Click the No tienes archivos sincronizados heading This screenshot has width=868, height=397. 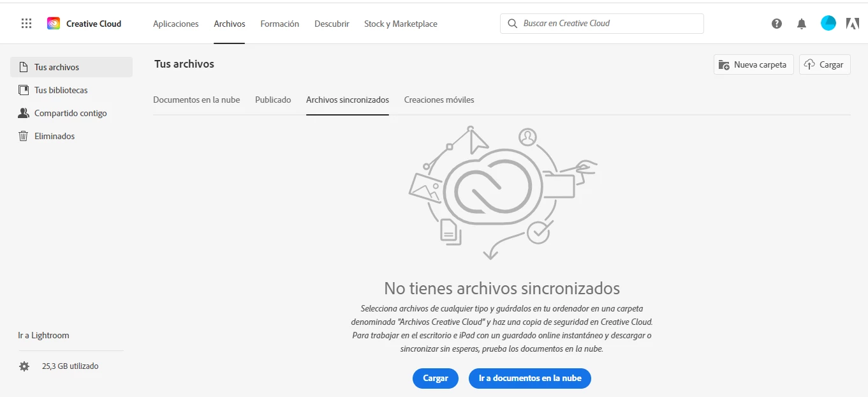click(x=502, y=288)
